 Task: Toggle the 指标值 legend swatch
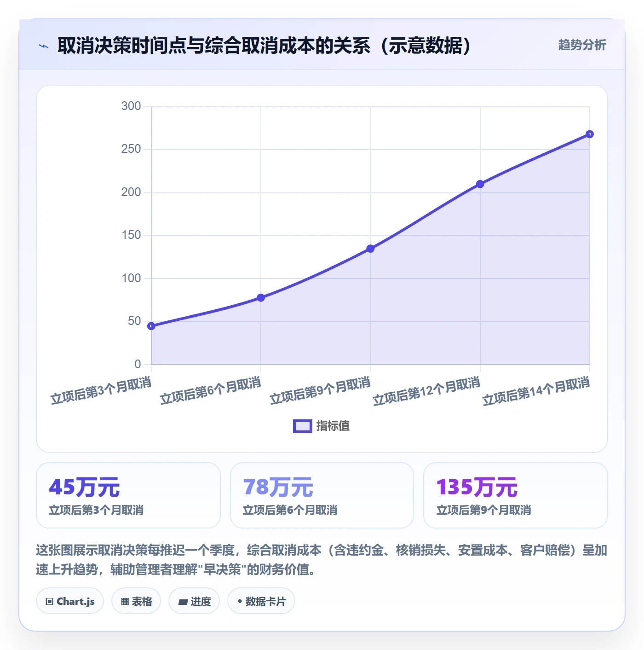(303, 426)
